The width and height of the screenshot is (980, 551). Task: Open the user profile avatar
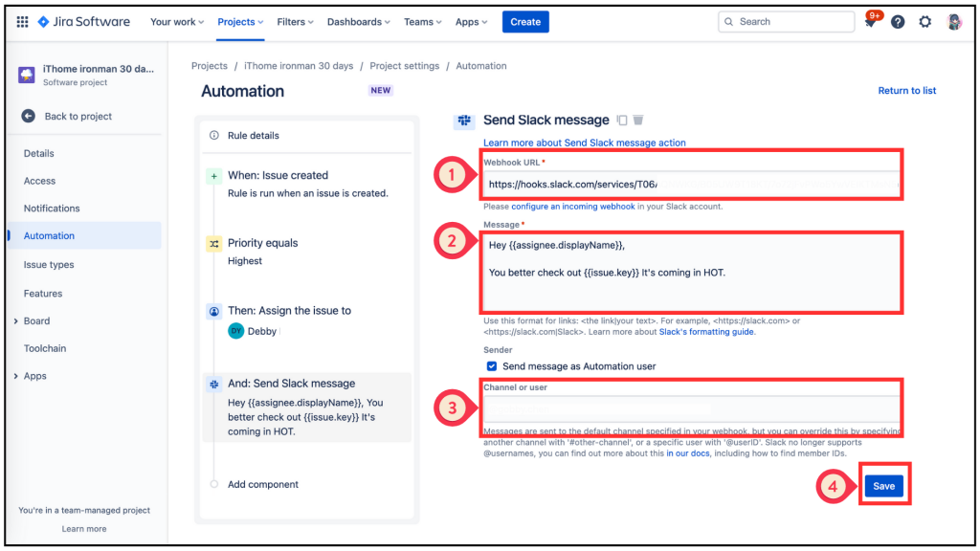pyautogui.click(x=954, y=22)
